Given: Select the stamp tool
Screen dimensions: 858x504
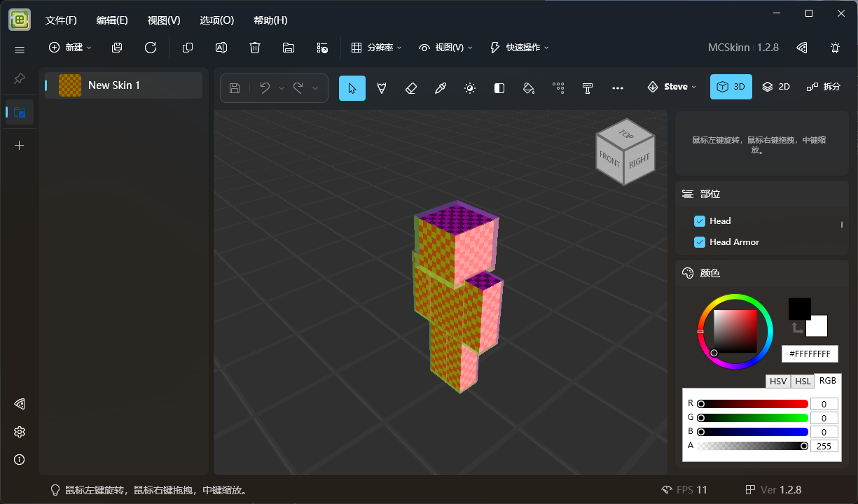Looking at the screenshot, I should tap(588, 87).
